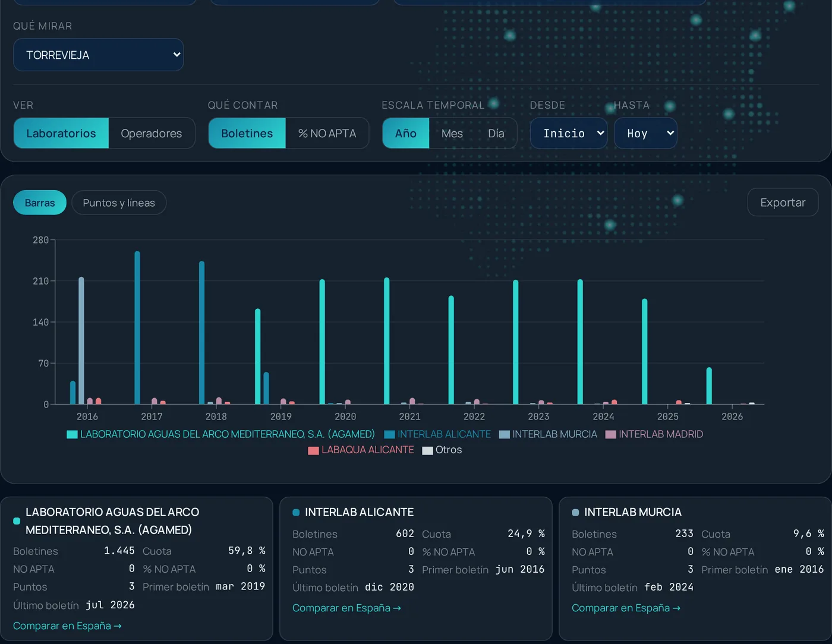Viewport: 832px width, 644px height.
Task: Click the 2020 AGAMED teal bar
Action: tap(322, 342)
